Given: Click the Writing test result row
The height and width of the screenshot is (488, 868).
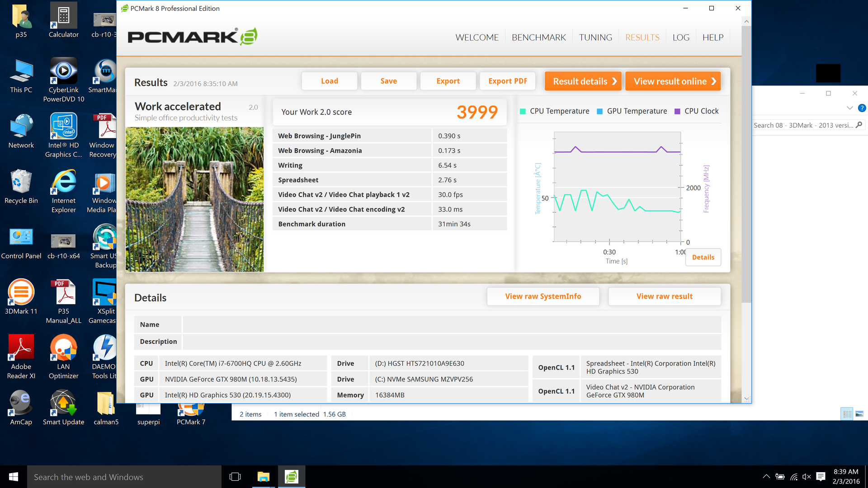Looking at the screenshot, I should [x=390, y=165].
